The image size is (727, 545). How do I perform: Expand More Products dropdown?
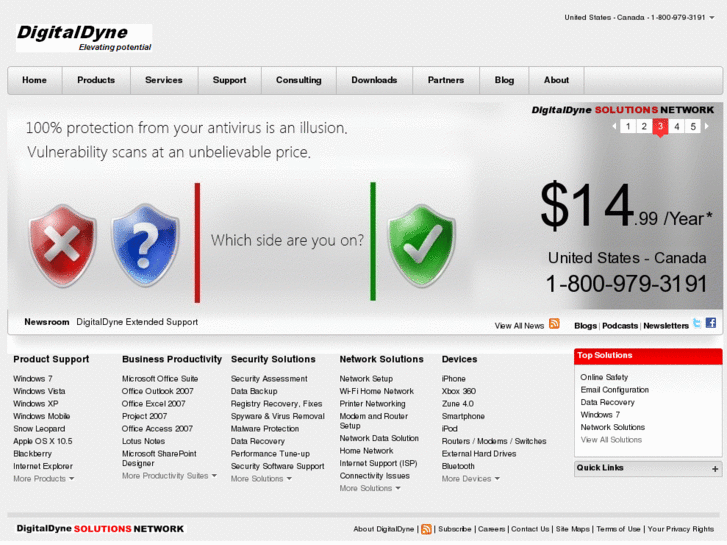point(44,479)
